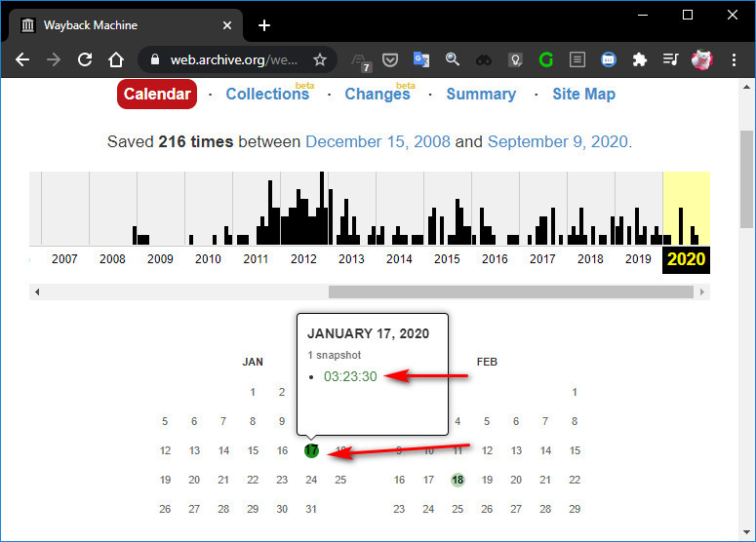
Task: Open the Summary tab
Action: [481, 94]
